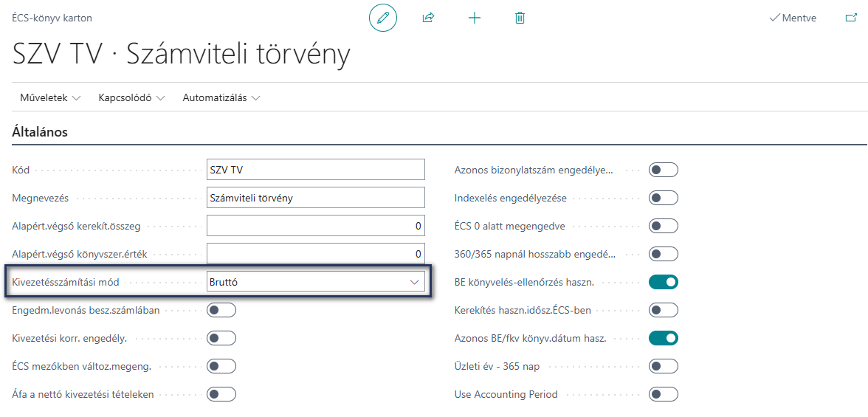Open the Automatizálás menu
Image resolution: width=868 pixels, height=417 pixels.
(x=221, y=98)
